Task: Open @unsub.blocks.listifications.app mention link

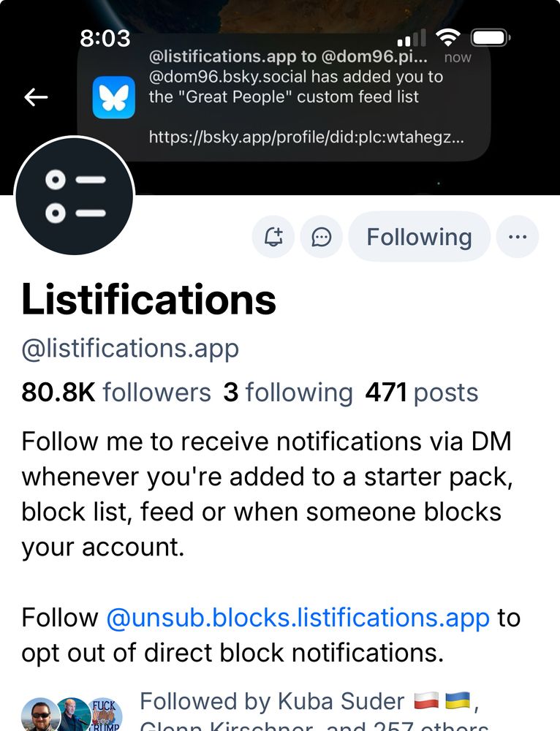Action: click(298, 618)
